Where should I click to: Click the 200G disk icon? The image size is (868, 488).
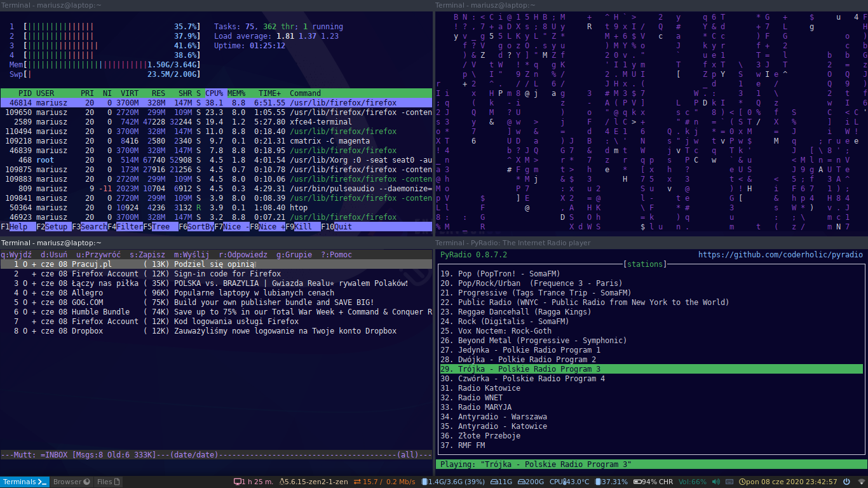click(522, 482)
